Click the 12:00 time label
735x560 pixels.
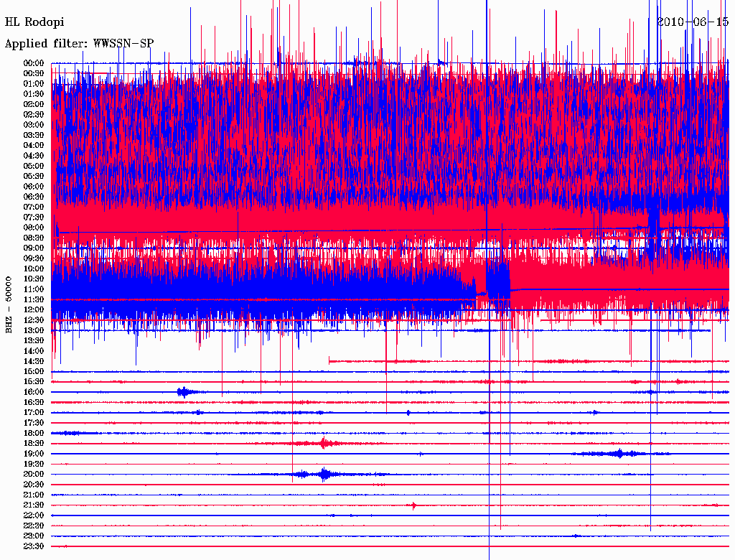coord(34,309)
